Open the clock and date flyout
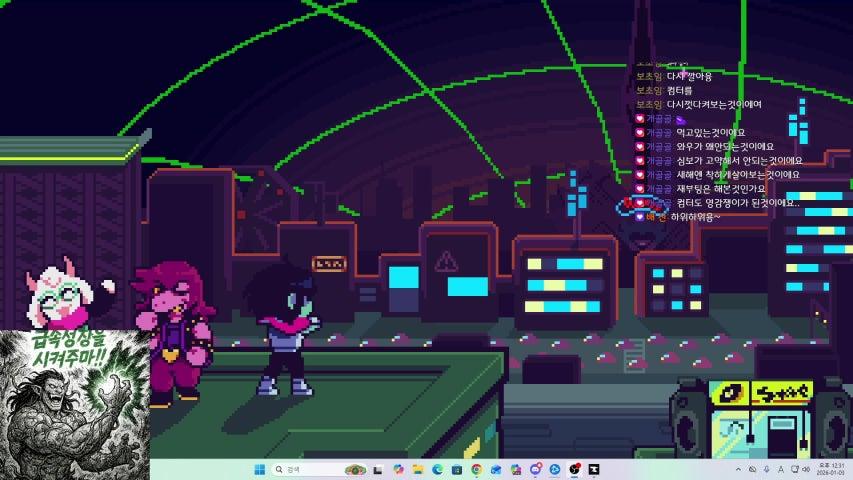Viewport: 853px width, 480px height. (826, 469)
